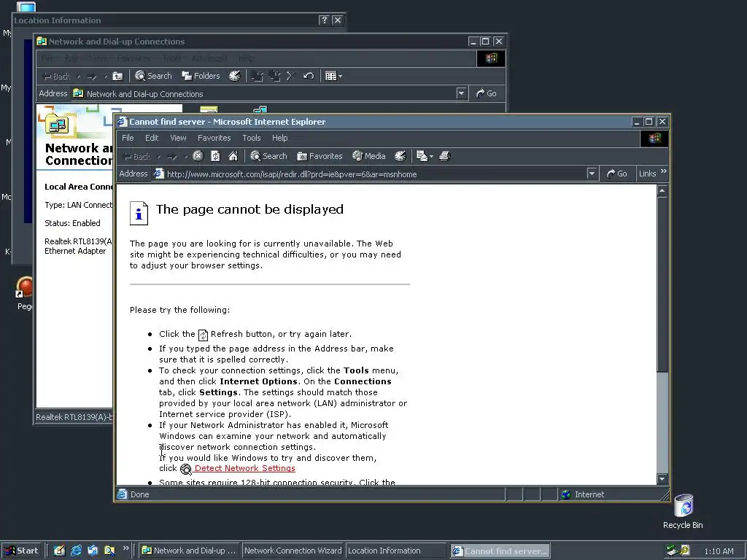Image resolution: width=747 pixels, height=560 pixels.
Task: Click the Cannot find server taskbar button
Action: coord(500,551)
